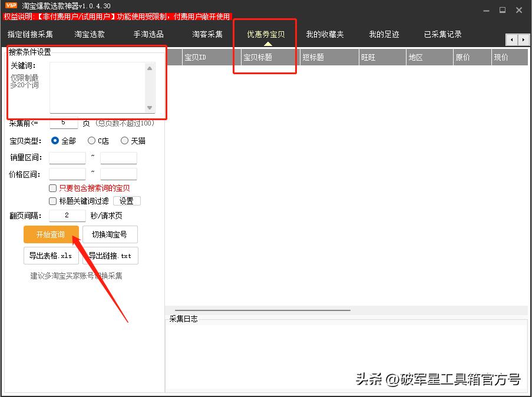Click keyword box scroll-up arrow
The image size is (532, 397).
[150, 68]
